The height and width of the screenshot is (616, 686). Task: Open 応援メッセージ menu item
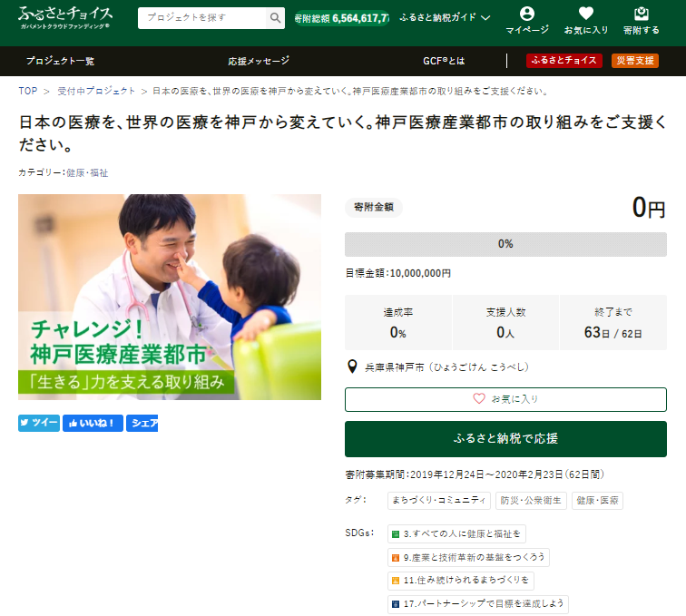259,61
